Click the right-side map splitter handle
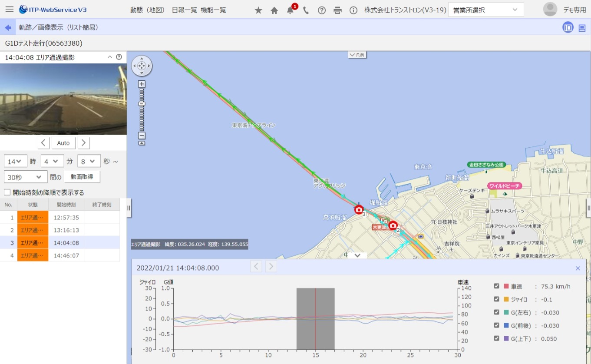 click(x=589, y=208)
